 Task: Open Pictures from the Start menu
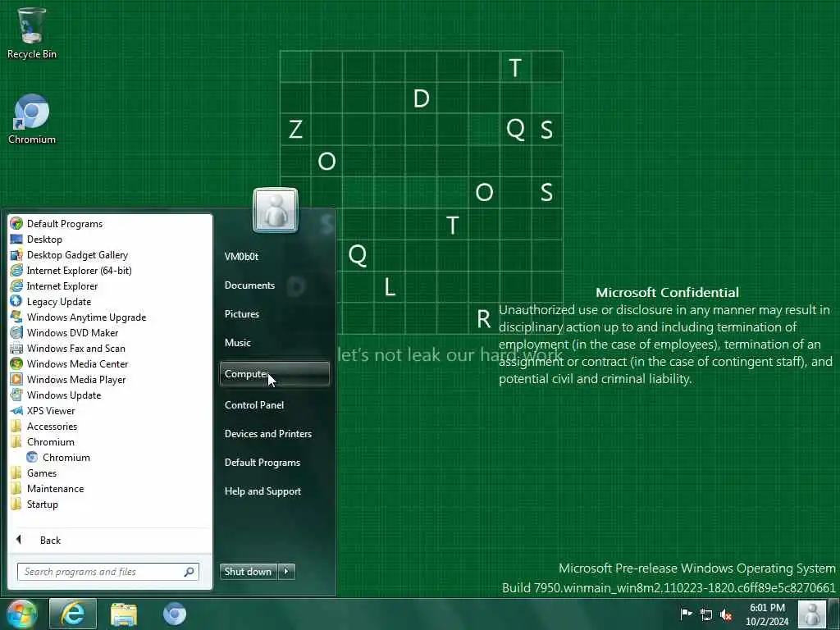click(x=242, y=313)
